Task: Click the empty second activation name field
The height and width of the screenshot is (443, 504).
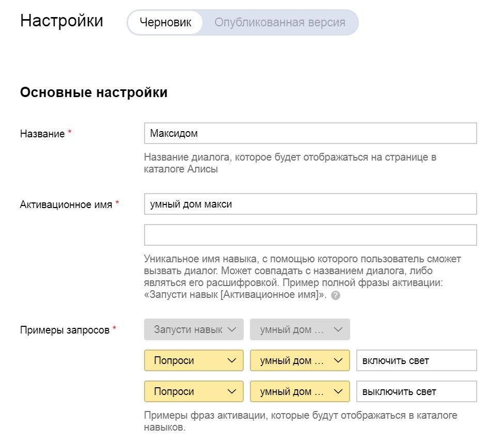Action: point(310,235)
